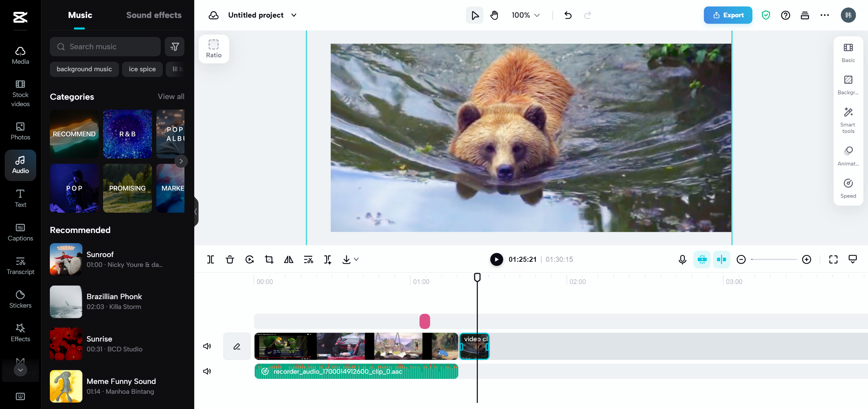Zoom out the timeline with minus icon
Screen dimensions: 868x409
741,259
